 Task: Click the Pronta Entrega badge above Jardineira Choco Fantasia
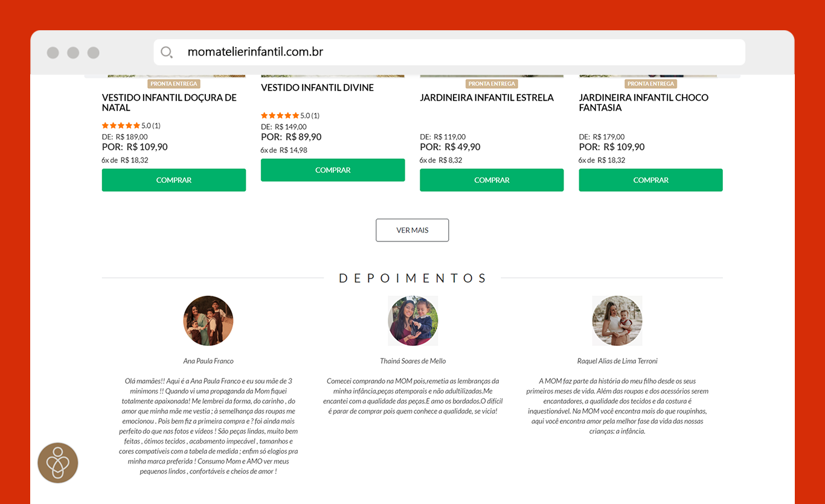coord(650,84)
